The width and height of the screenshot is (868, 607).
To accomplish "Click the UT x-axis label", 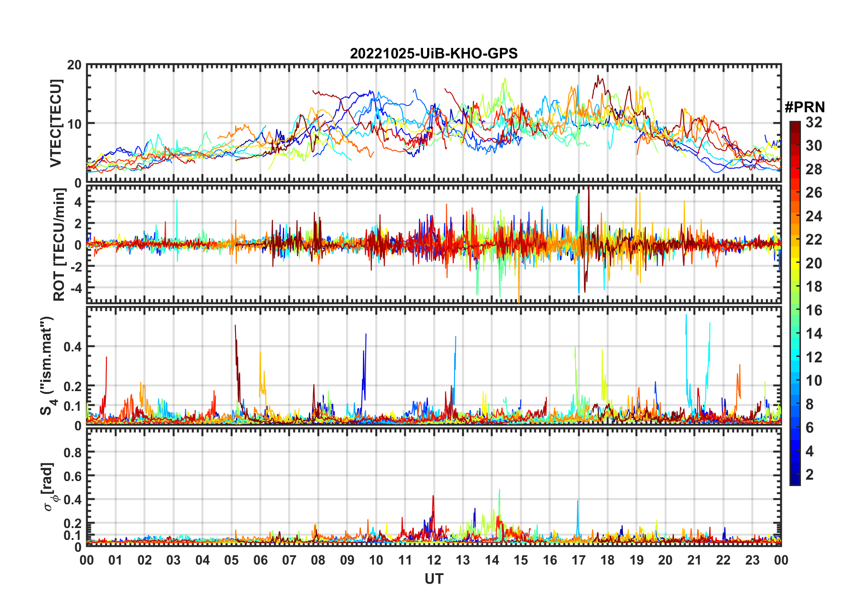I will pyautogui.click(x=434, y=579).
